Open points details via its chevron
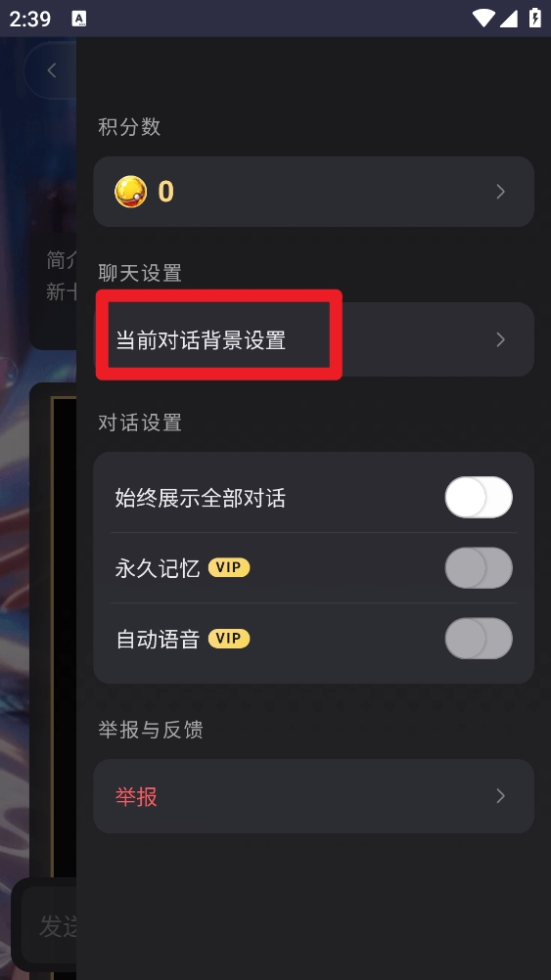Viewport: 551px width, 980px height. [500, 192]
